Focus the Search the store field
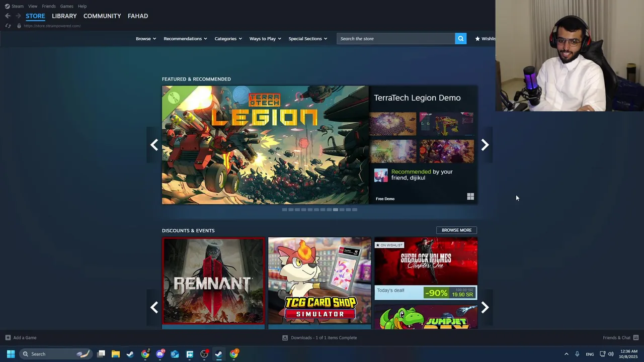 396,39
